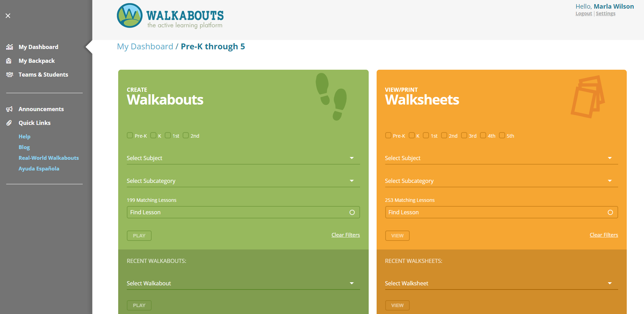Click the Teams & Students people icon
This screenshot has width=644, height=314.
pos(10,75)
